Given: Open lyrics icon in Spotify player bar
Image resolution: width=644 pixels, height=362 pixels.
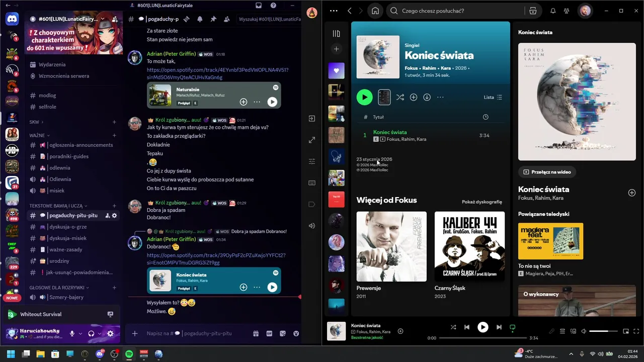Looking at the screenshot, I should coord(551,331).
